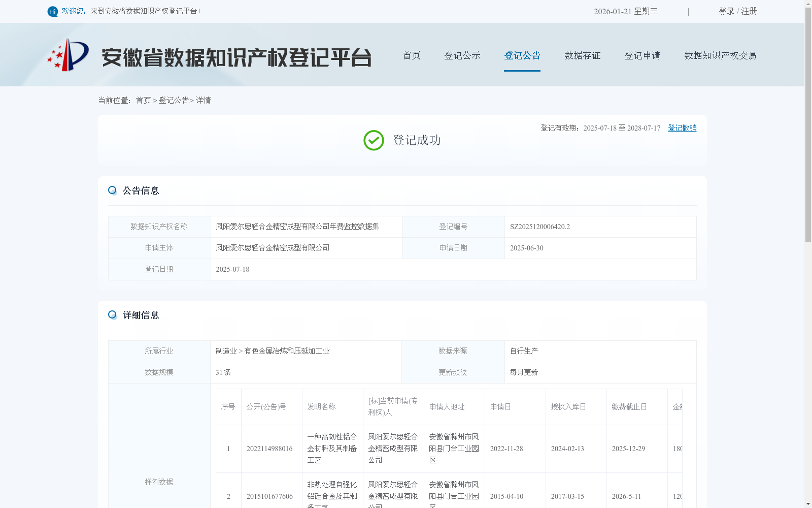
Task: Click the date 2026-01-21 星期三 in header
Action: click(626, 11)
